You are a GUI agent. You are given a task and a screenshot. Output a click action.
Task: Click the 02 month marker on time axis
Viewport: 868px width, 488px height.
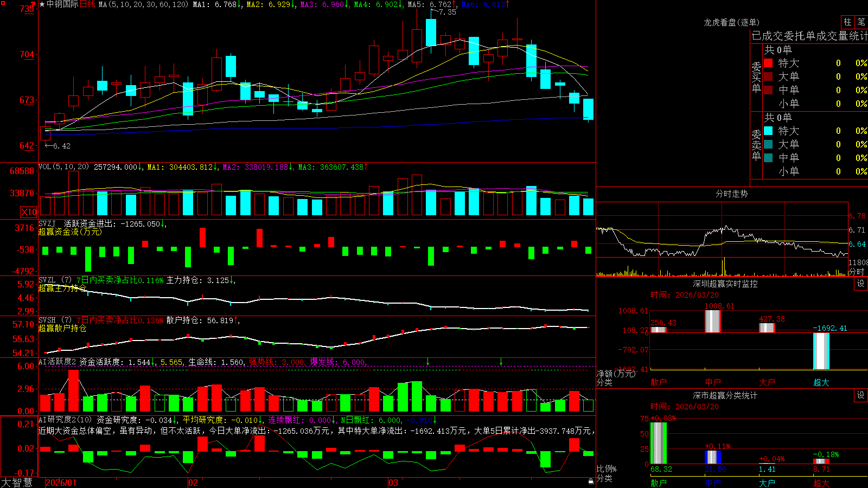click(x=193, y=483)
